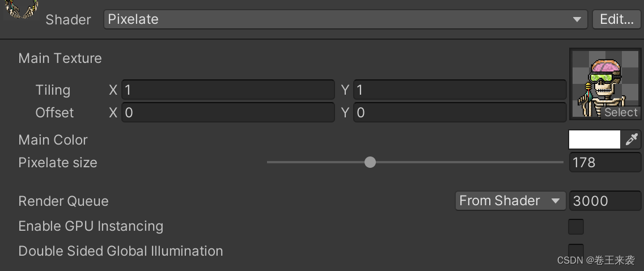Toggle Double Sided Global Illumination checkbox
Viewport: 644px width, 271px height.
pyautogui.click(x=576, y=251)
